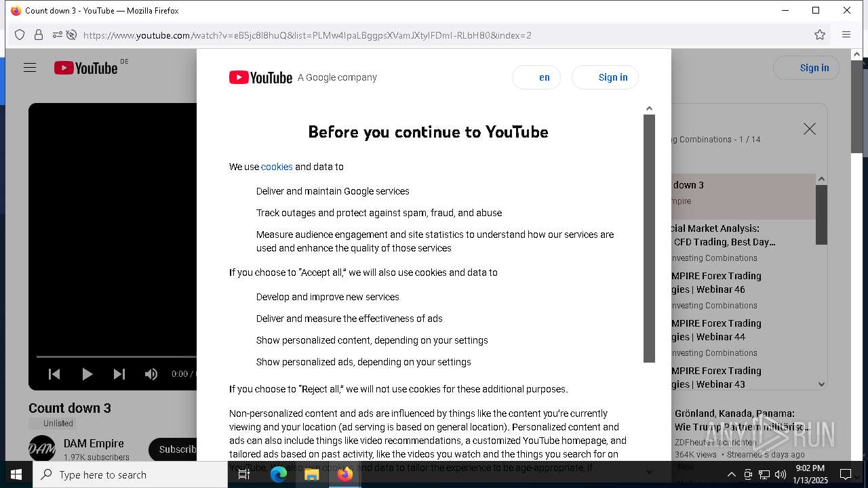This screenshot has width=868, height=488.
Task: Close the playlist panel with the X
Action: pos(810,129)
